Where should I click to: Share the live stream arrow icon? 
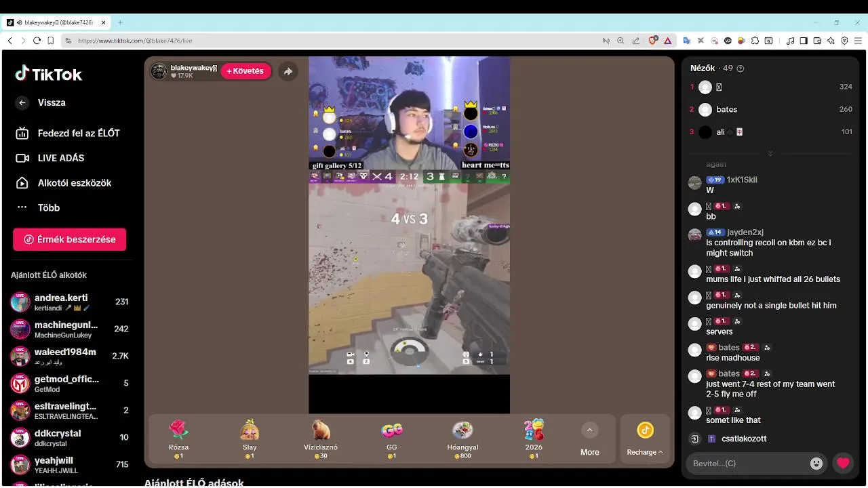click(288, 71)
